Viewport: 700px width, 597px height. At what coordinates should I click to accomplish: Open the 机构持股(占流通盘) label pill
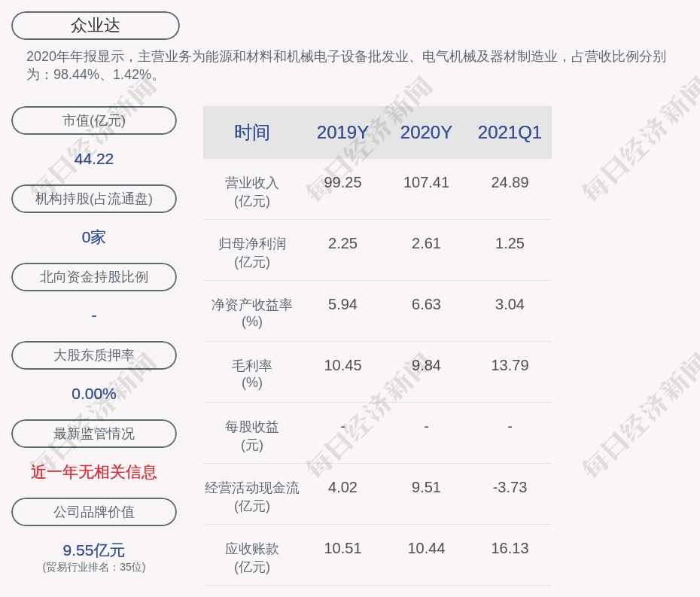click(94, 199)
